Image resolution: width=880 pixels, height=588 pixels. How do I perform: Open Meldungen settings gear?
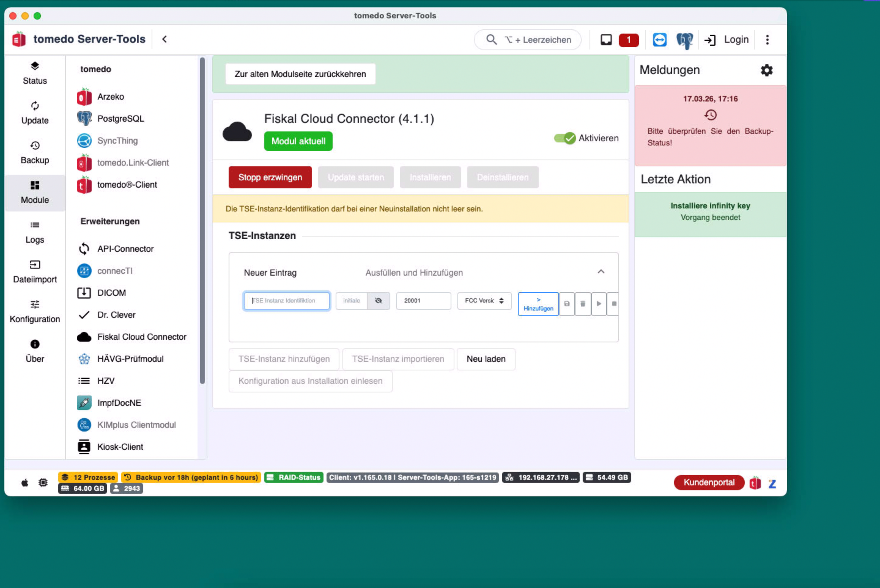767,70
